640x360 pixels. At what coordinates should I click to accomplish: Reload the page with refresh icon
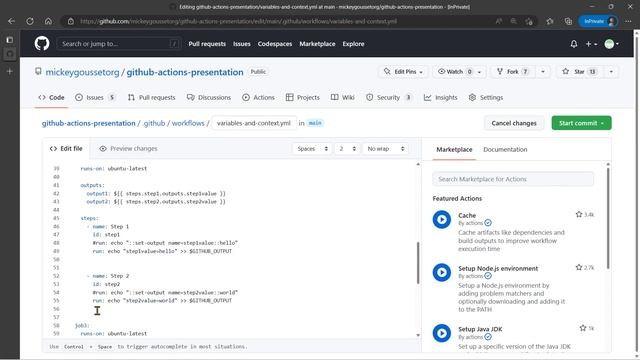point(30,21)
